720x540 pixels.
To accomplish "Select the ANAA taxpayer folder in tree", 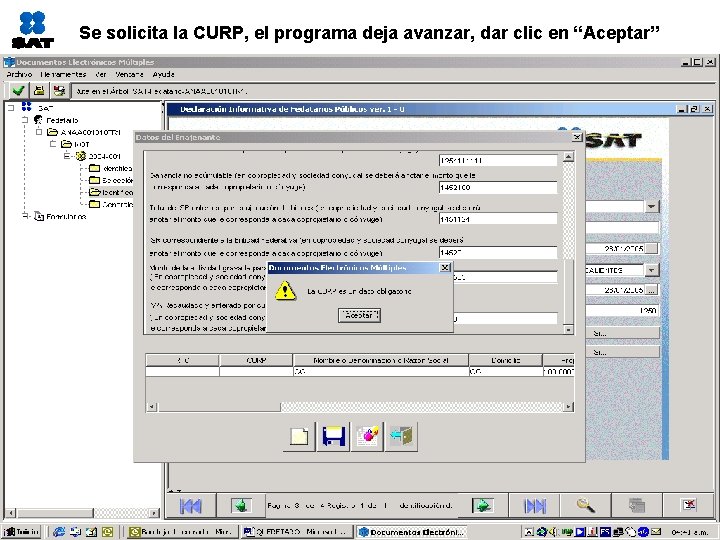I will [x=52, y=132].
